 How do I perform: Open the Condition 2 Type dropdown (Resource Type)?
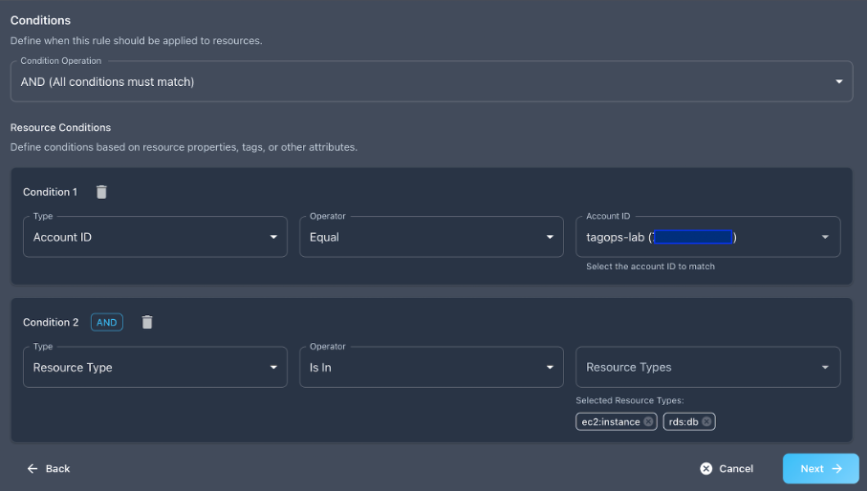click(x=155, y=367)
